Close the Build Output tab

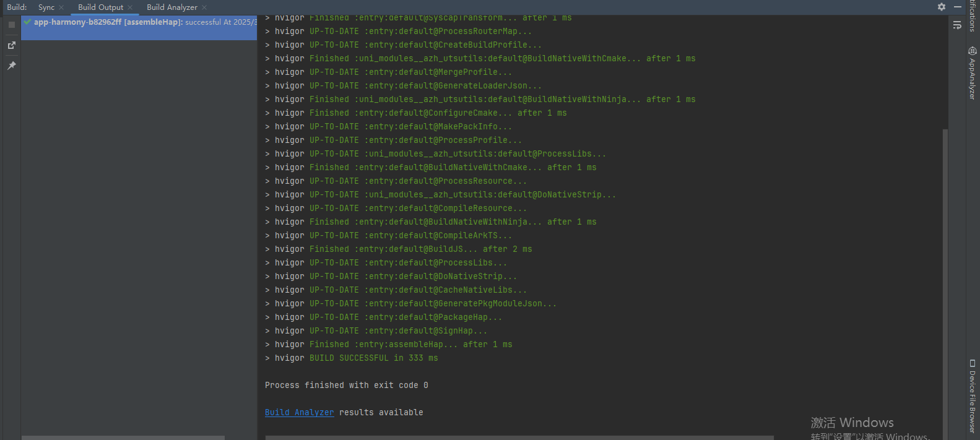(x=130, y=7)
